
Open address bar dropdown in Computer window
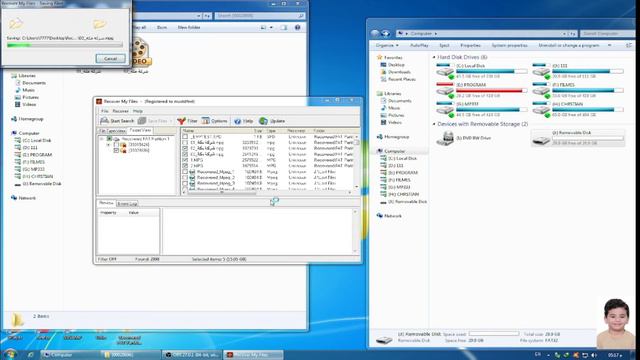click(564, 33)
